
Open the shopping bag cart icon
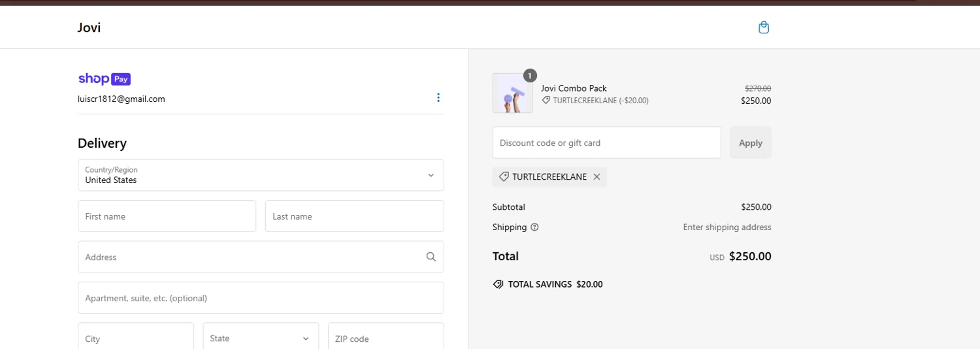click(764, 27)
